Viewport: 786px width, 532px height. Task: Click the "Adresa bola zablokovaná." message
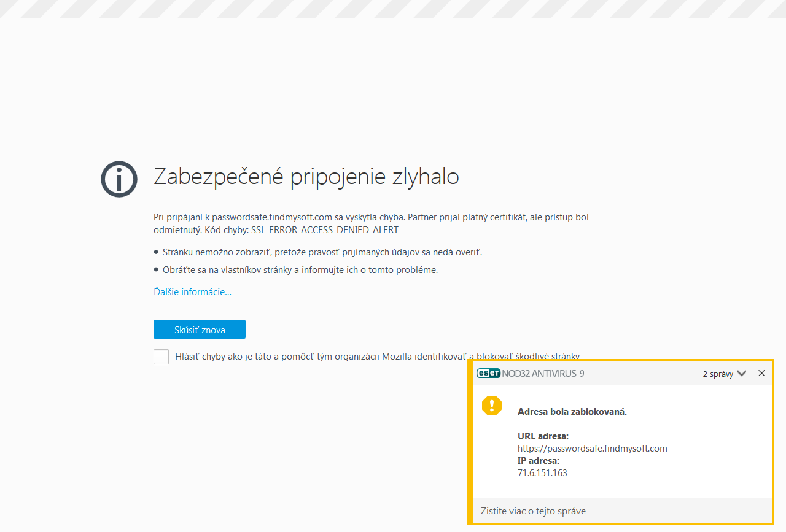pos(572,411)
